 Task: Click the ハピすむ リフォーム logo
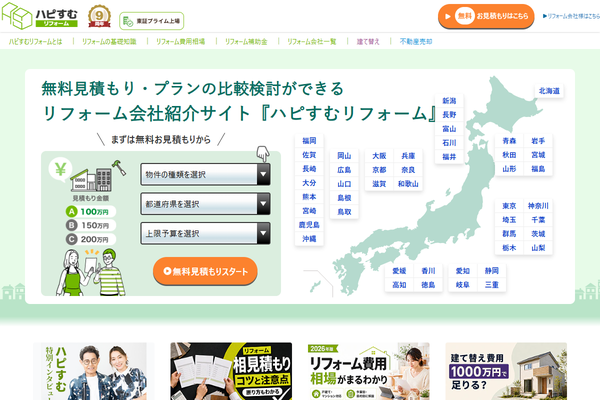pos(39,16)
